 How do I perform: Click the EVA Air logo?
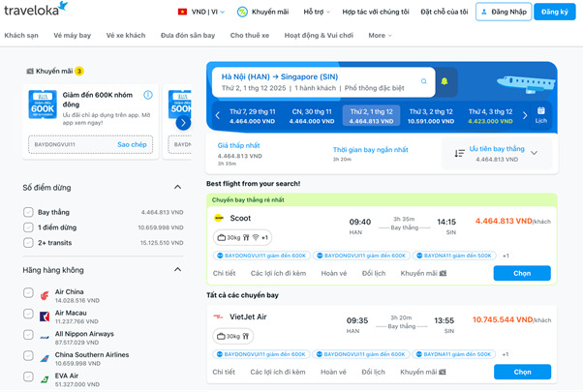tap(45, 379)
